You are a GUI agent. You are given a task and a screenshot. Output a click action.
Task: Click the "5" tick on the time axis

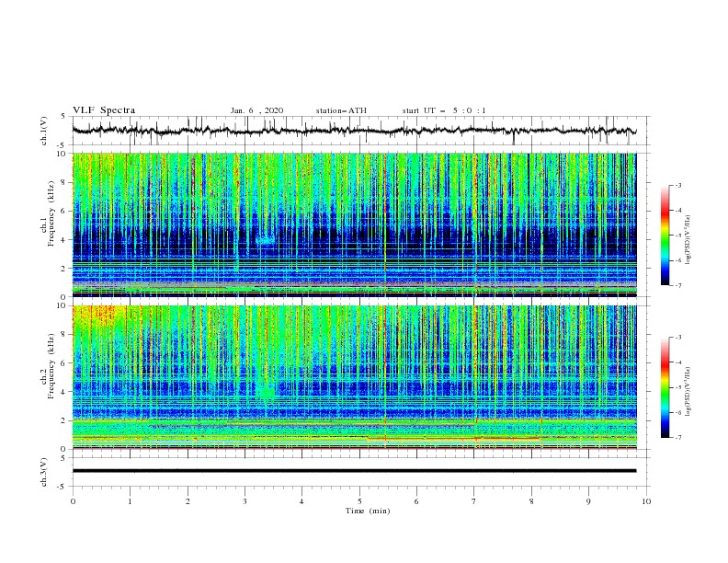click(x=359, y=501)
